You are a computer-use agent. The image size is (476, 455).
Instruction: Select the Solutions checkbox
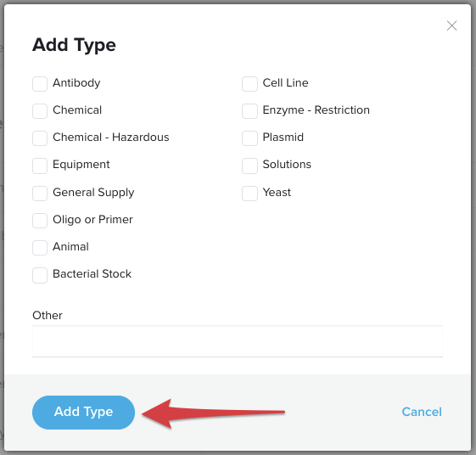click(249, 166)
